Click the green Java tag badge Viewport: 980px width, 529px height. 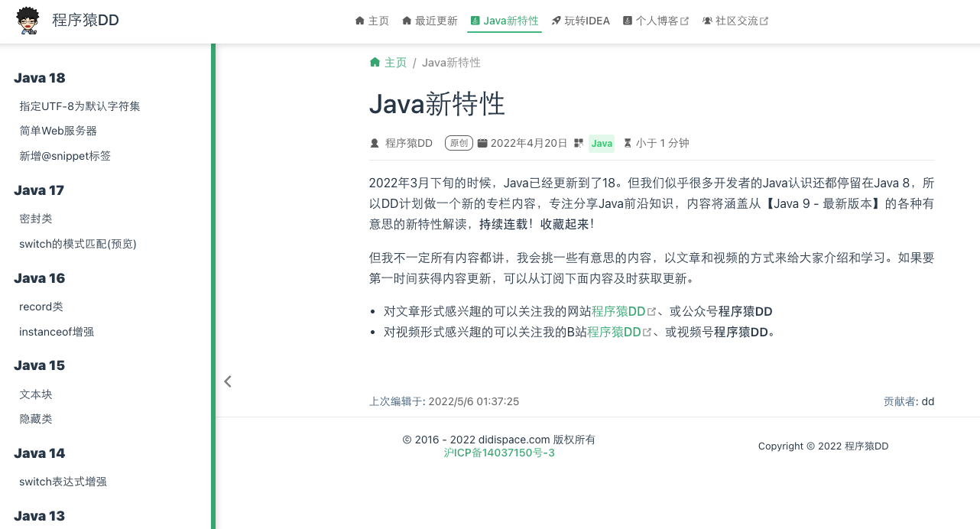tap(602, 143)
